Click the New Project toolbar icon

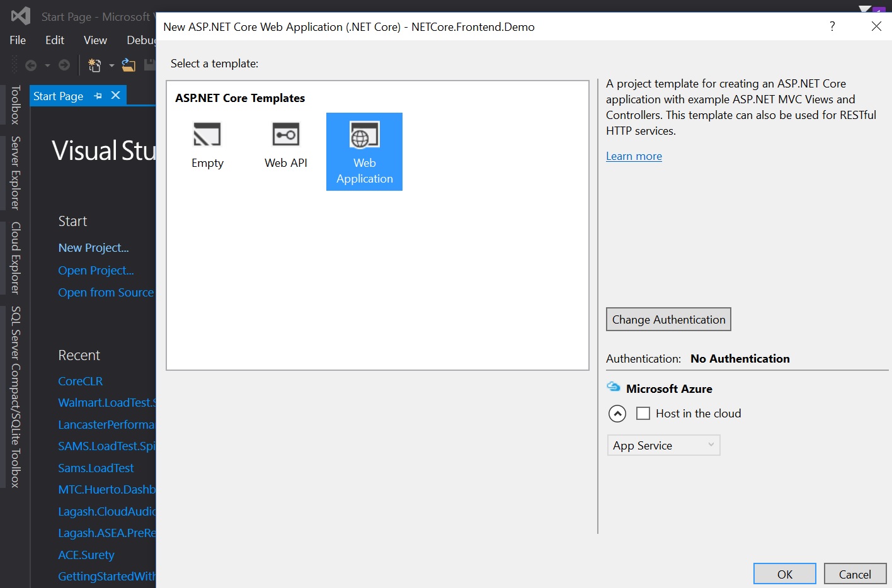[x=94, y=65]
